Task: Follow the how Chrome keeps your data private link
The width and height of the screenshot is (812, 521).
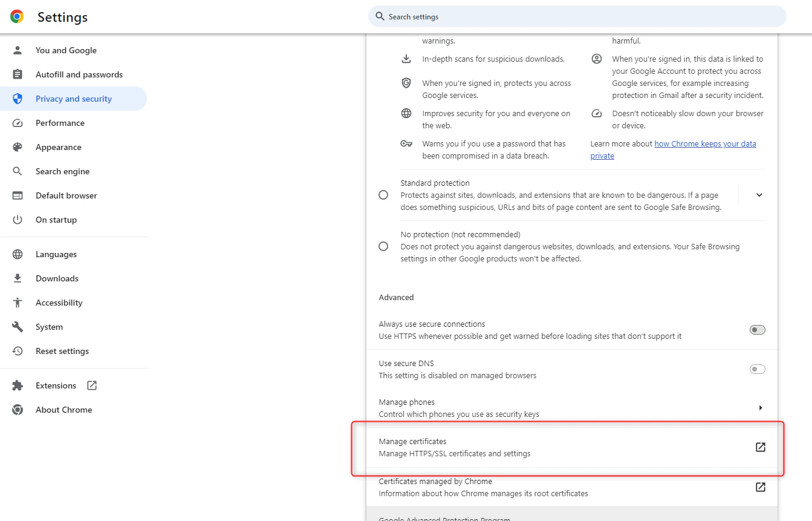Action: tap(704, 143)
